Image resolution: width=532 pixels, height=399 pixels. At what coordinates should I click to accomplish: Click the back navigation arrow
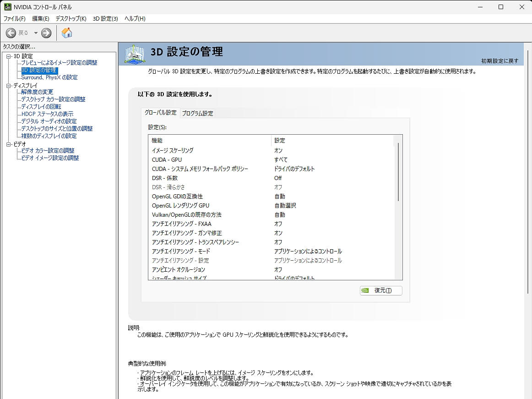[x=10, y=33]
